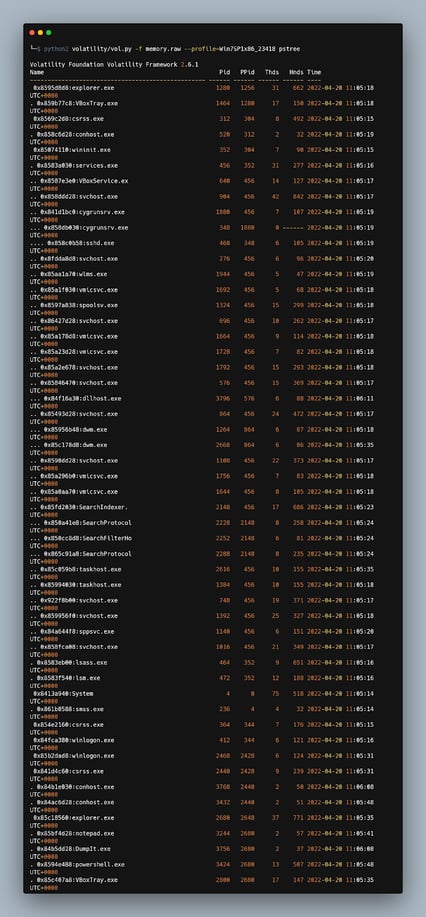This screenshot has width=426, height=917.
Task: Click the pstree command text in prompt
Action: [x=290, y=49]
